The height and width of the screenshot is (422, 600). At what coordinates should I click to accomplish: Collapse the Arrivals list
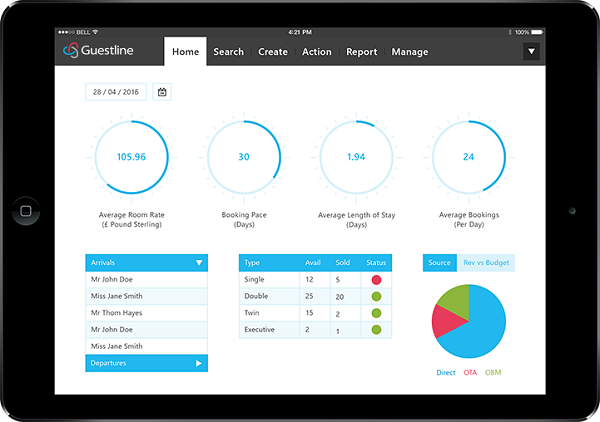199,263
